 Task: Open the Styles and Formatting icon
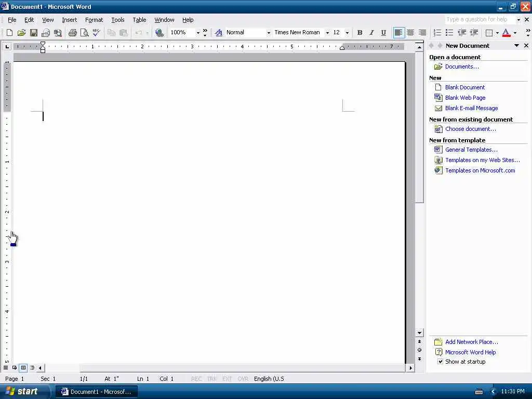tap(219, 33)
